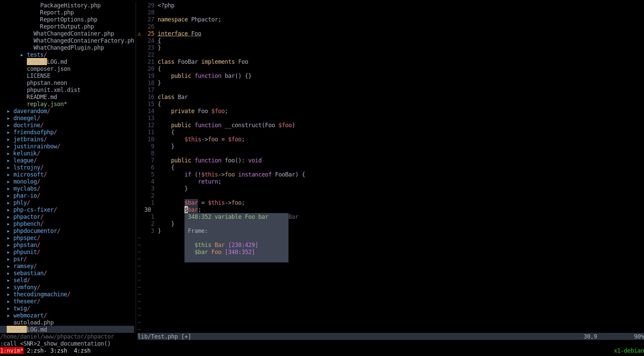
Task: Open the php-cs-fixer/ folder
Action: point(35,210)
